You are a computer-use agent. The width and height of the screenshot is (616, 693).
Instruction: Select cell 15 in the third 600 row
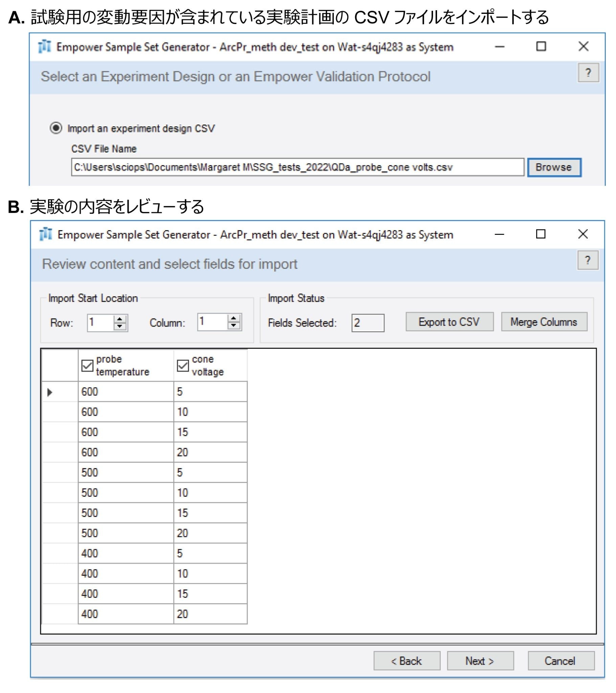pos(210,432)
